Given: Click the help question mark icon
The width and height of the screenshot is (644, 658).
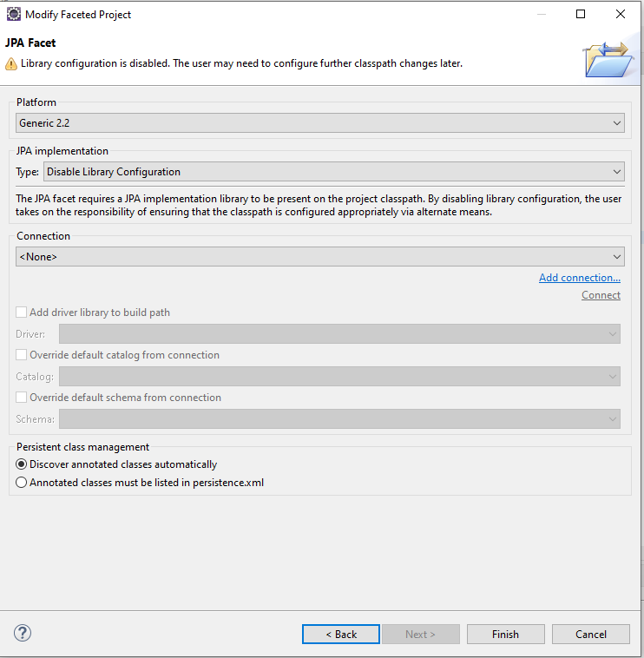Looking at the screenshot, I should [x=23, y=634].
